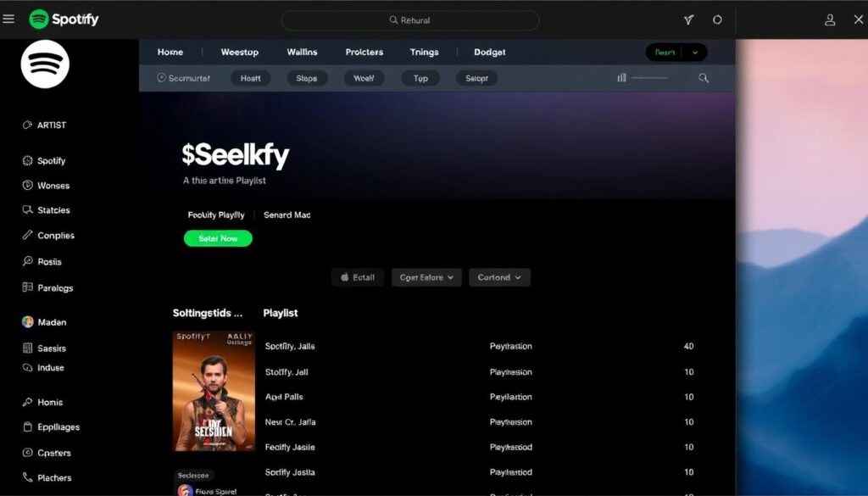Click the large white Spotify logo
Viewport: 868px width, 496px height.
click(x=45, y=64)
